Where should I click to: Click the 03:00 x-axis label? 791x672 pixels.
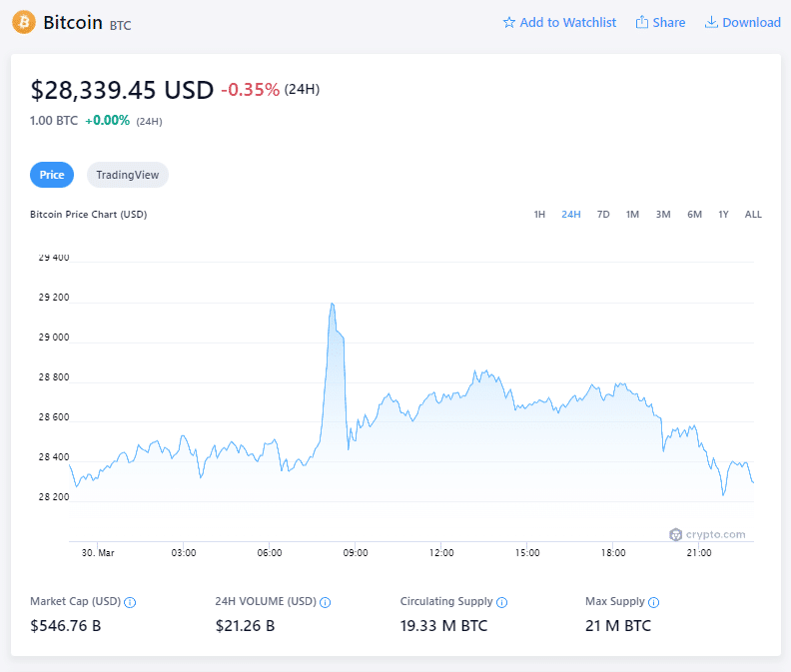(184, 553)
